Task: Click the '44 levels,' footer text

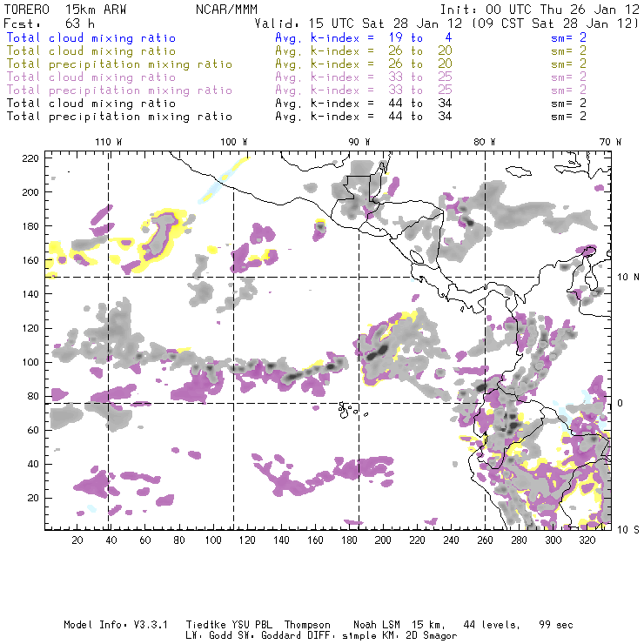Action: click(492, 626)
